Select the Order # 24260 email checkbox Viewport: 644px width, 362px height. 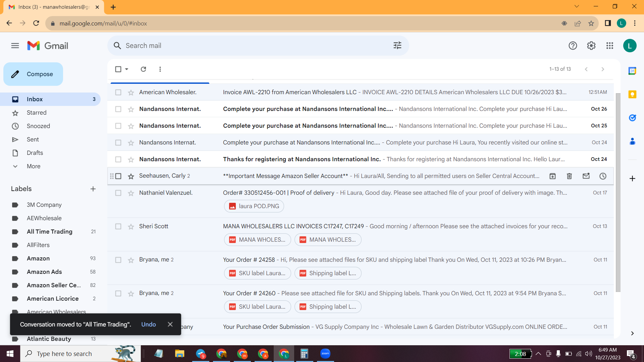[x=118, y=293]
